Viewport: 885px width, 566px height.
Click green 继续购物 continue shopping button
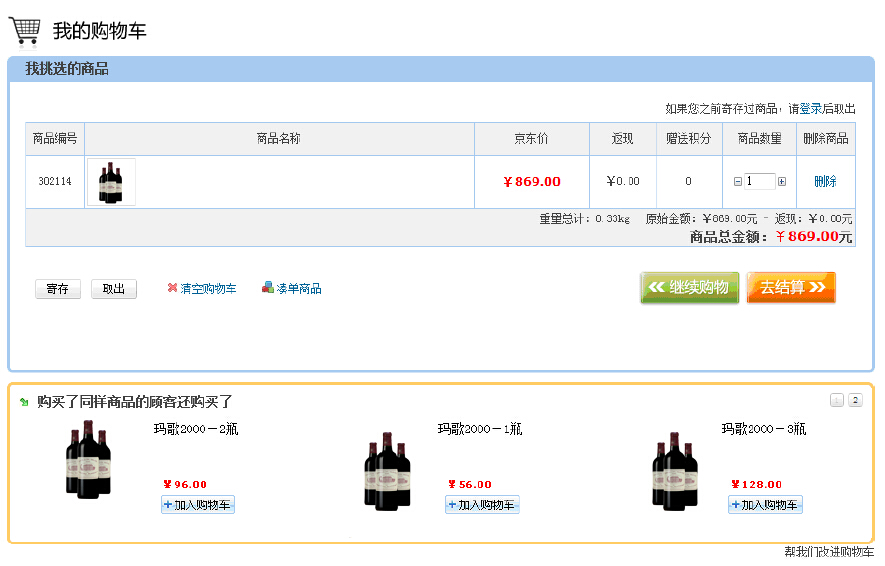click(x=690, y=288)
